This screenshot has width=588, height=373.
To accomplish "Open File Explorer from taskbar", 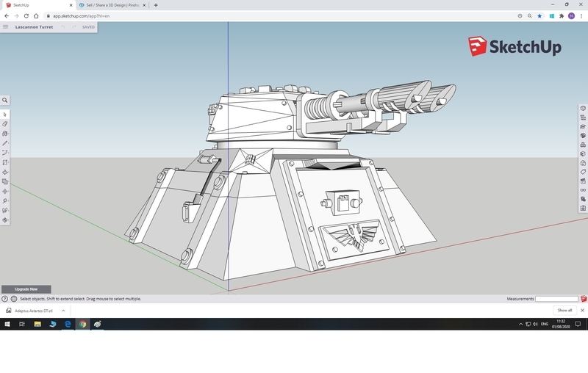I will pos(37,325).
